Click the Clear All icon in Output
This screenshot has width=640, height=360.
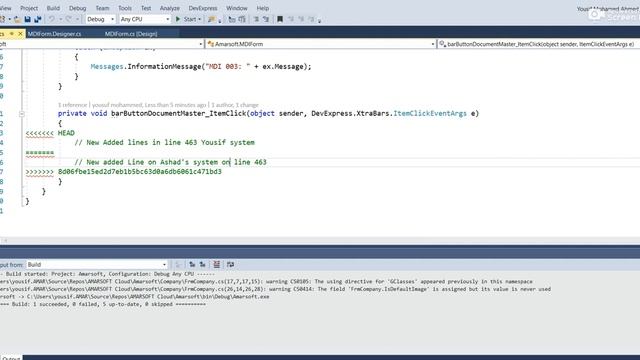point(216,264)
